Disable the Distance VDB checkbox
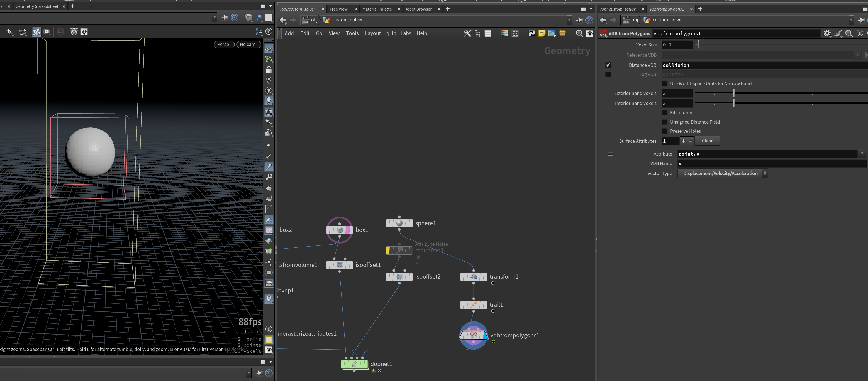868x381 pixels. click(x=608, y=65)
